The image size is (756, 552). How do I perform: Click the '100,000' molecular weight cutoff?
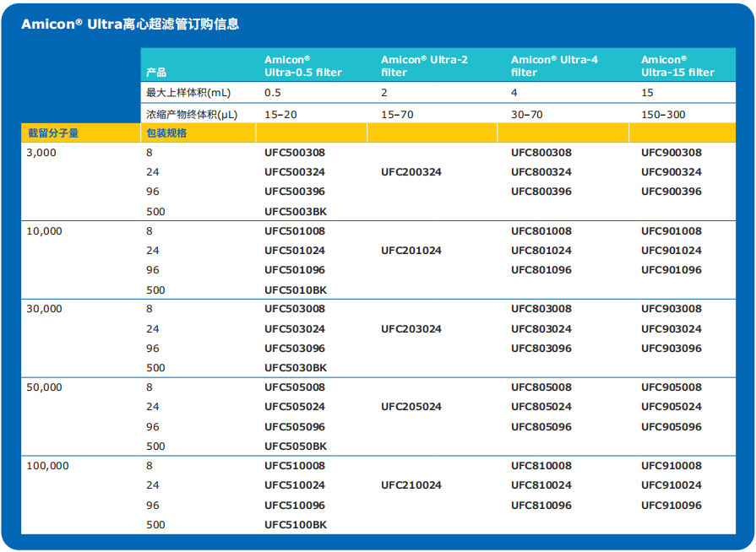48,466
